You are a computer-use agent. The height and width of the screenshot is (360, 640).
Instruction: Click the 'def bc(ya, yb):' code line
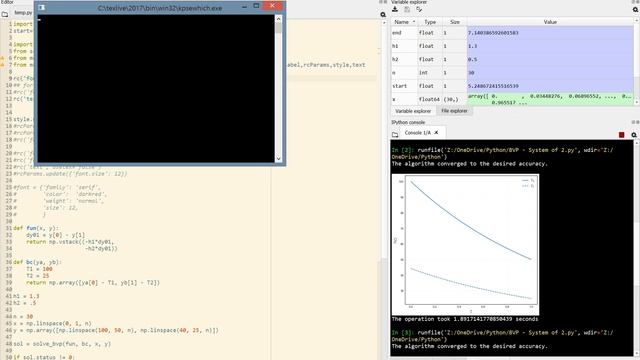(x=37, y=262)
